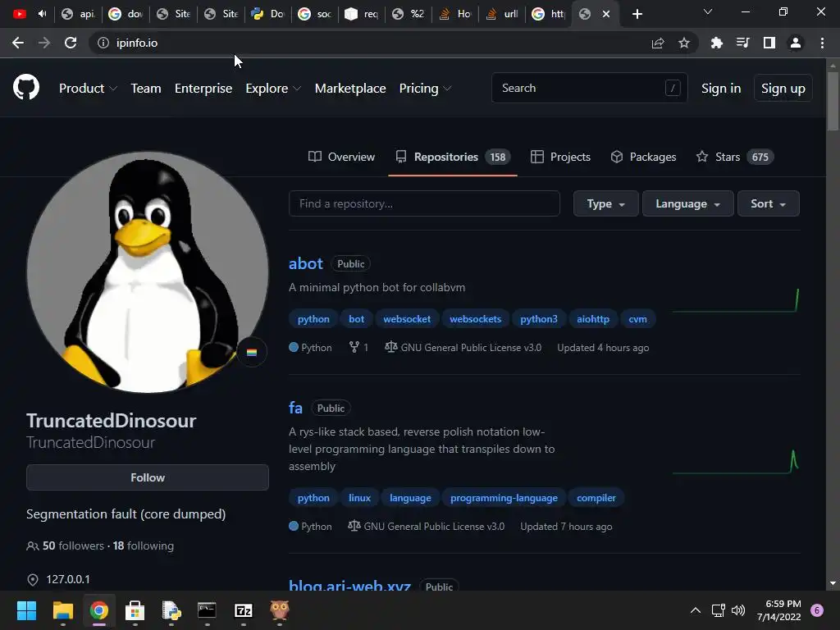
Task: Select the Repositories tab
Action: [453, 157]
